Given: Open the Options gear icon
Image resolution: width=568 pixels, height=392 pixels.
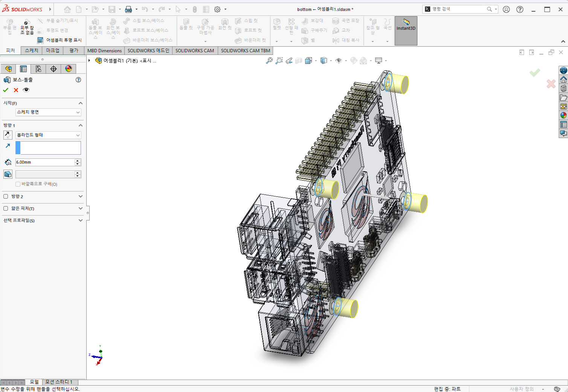Looking at the screenshot, I should click(217, 9).
